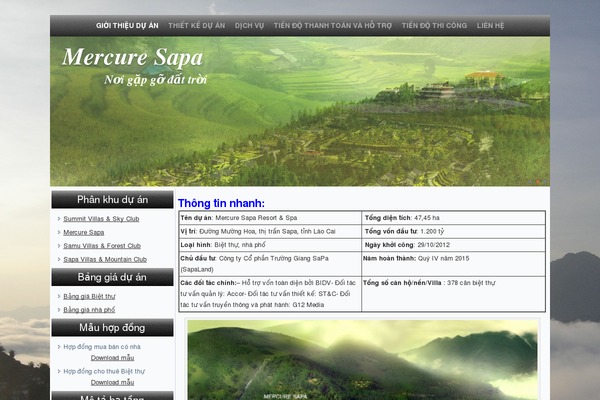The width and height of the screenshot is (600, 400).
Task: Click the misty mountain project image
Action: [x=362, y=360]
